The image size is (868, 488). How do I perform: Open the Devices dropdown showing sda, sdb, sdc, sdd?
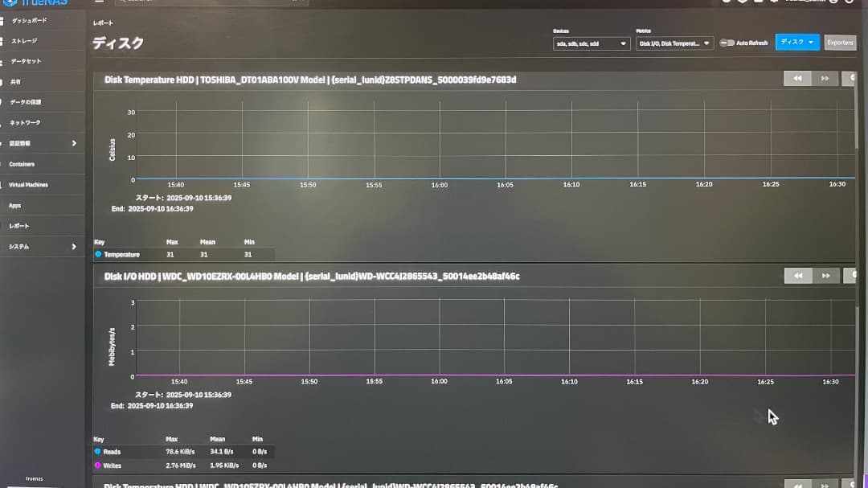pyautogui.click(x=592, y=43)
